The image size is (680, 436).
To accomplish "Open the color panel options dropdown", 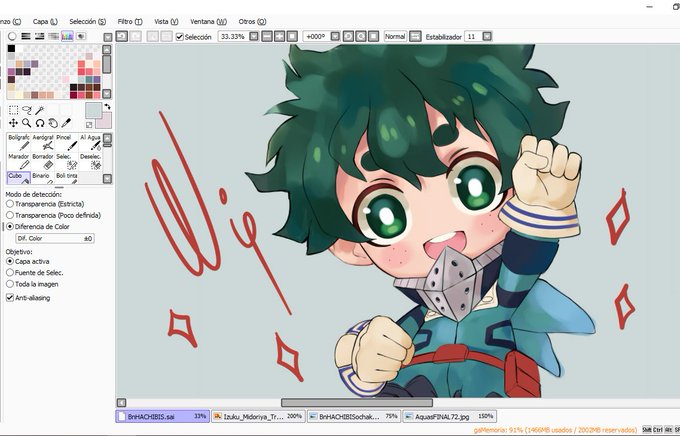I will tap(108, 37).
